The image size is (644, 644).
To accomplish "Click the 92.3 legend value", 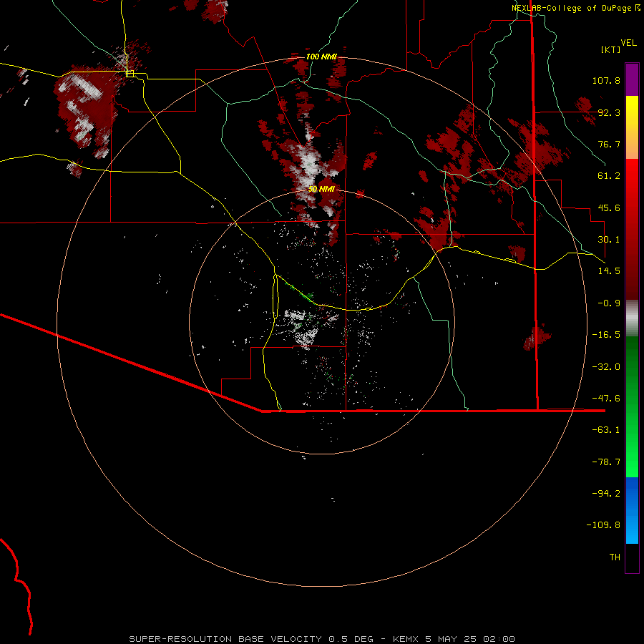I will 609,112.
